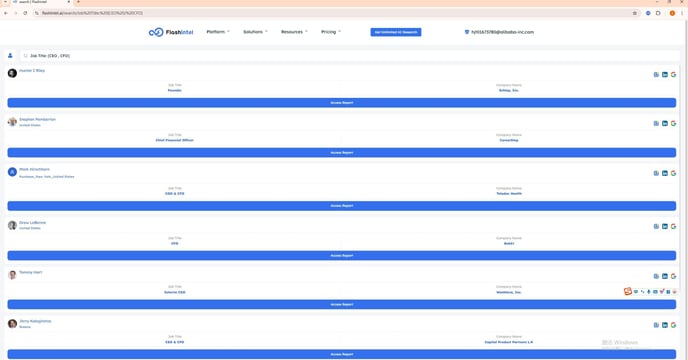Screen dimensions: 688x360
Task: Click the orange Sogou input method icon
Action: click(627, 292)
